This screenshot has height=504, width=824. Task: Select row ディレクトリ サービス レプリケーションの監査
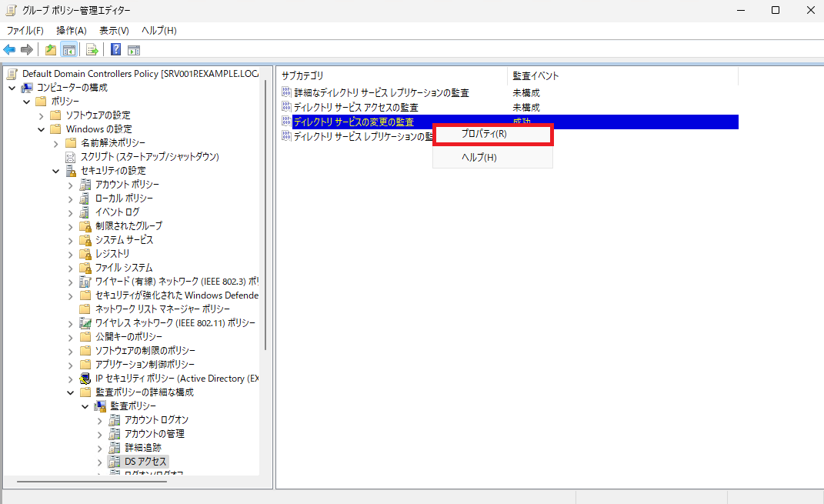pos(362,137)
